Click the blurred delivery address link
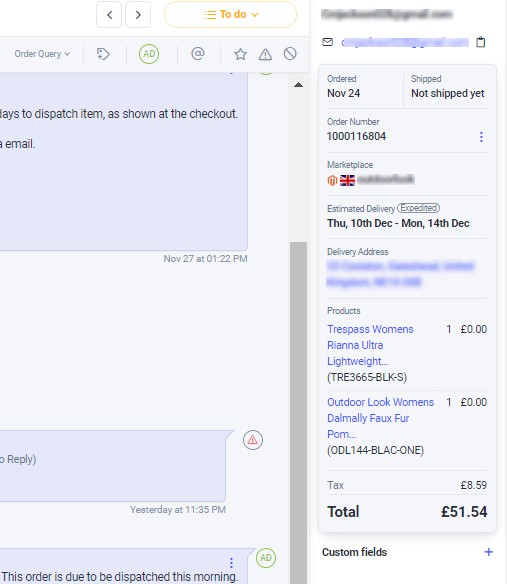The height and width of the screenshot is (584, 507). click(400, 274)
